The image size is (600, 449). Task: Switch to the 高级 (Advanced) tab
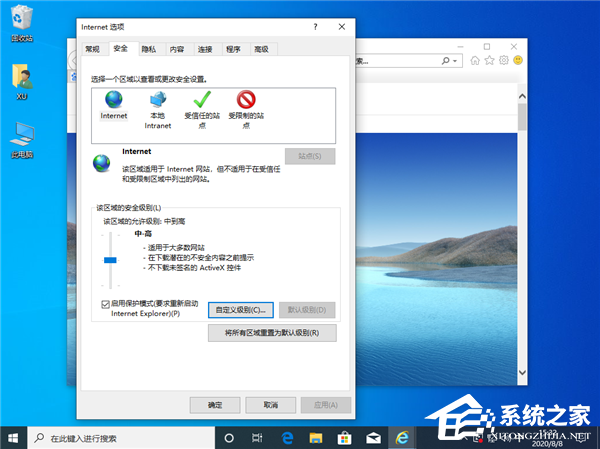point(262,49)
